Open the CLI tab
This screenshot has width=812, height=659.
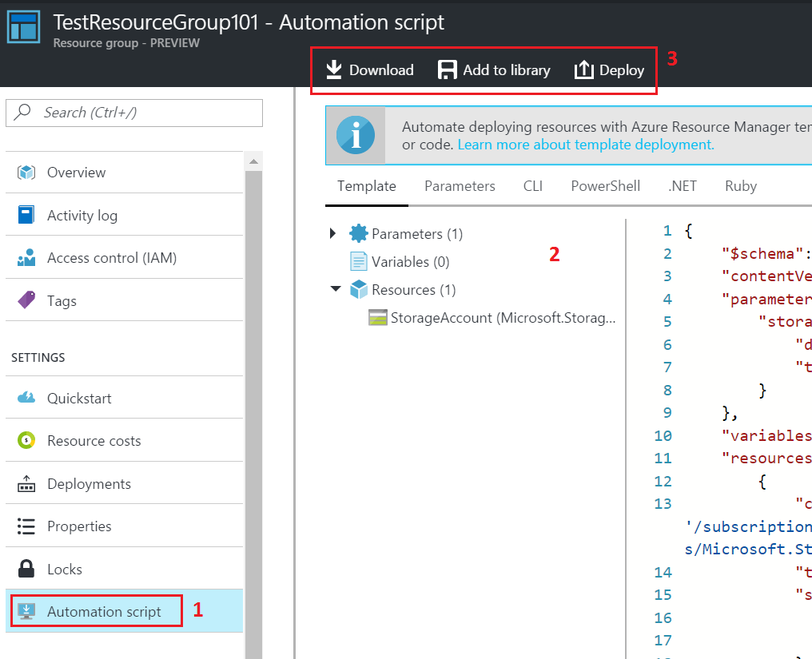click(x=533, y=186)
